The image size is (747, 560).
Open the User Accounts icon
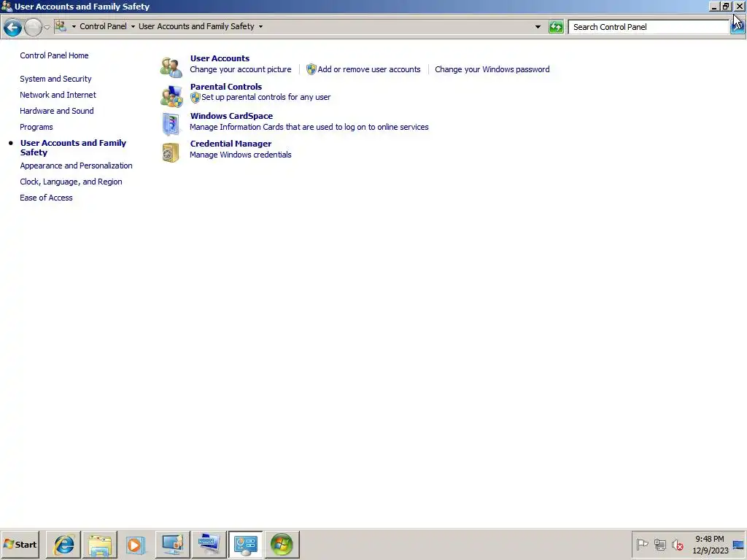171,67
